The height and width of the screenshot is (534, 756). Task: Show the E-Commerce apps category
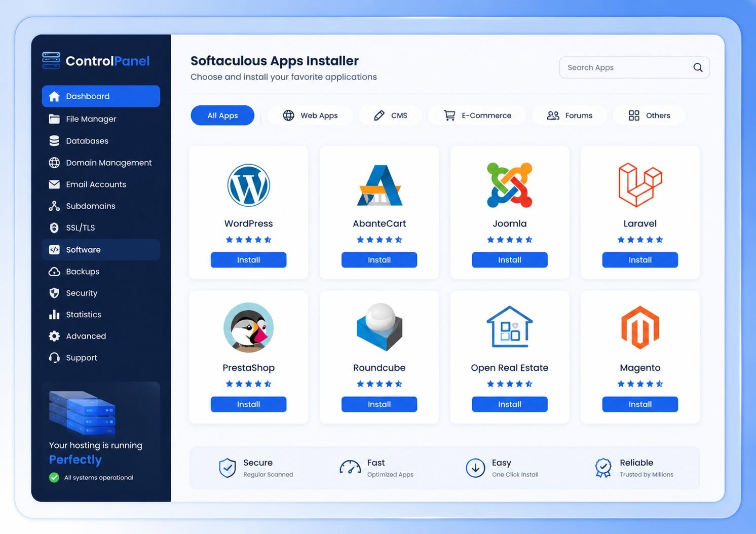(x=477, y=116)
